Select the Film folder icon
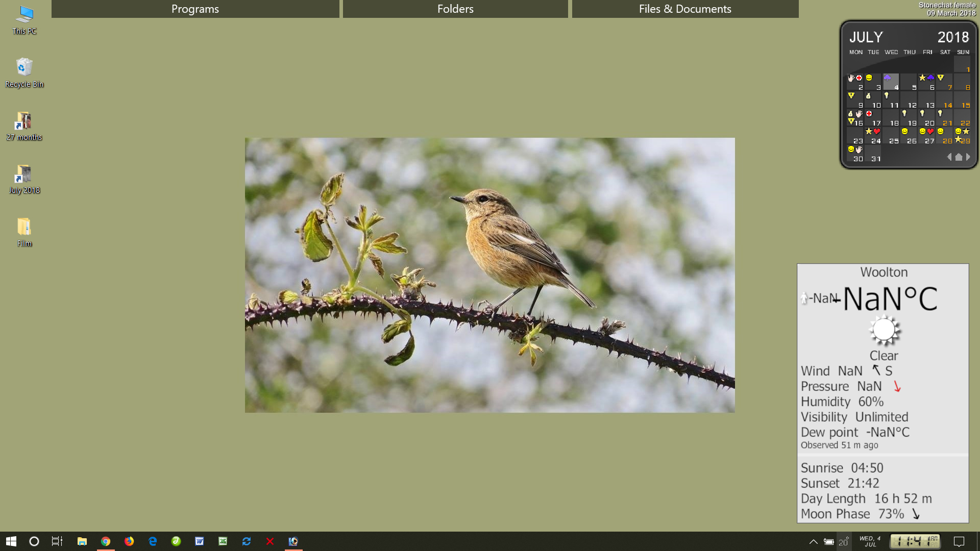Viewport: 980px width, 551px height. tap(24, 232)
